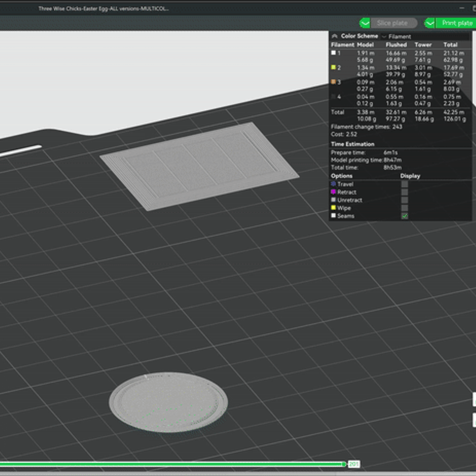This screenshot has height=476, width=476.
Task: Open the Color Scheme Filament dropdown
Action: coord(425,37)
